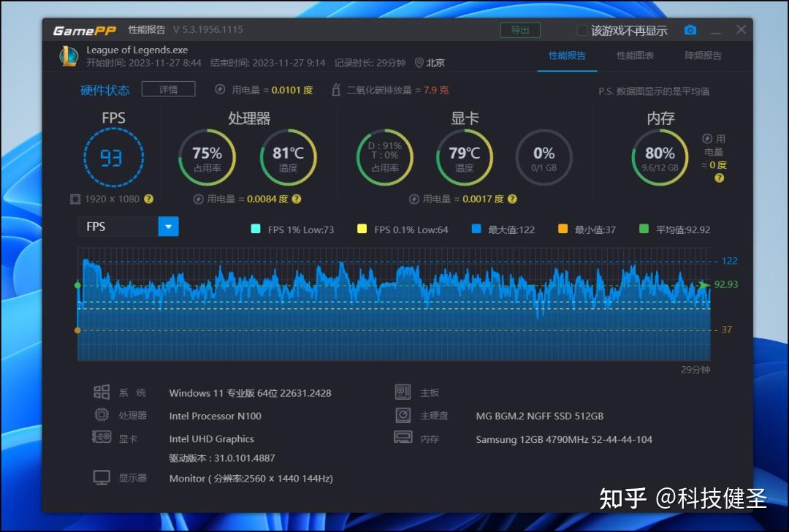789x532 pixels.
Task: Click the League of Legends game icon
Action: click(x=69, y=56)
